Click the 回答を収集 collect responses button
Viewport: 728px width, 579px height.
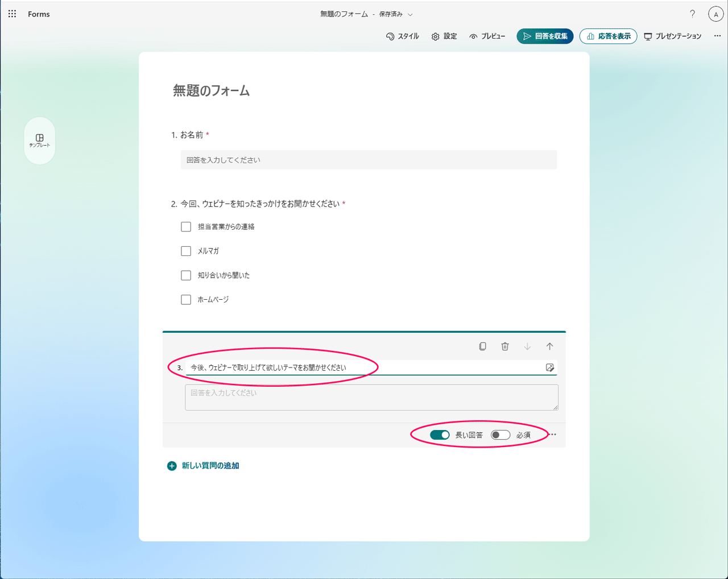[x=544, y=35]
